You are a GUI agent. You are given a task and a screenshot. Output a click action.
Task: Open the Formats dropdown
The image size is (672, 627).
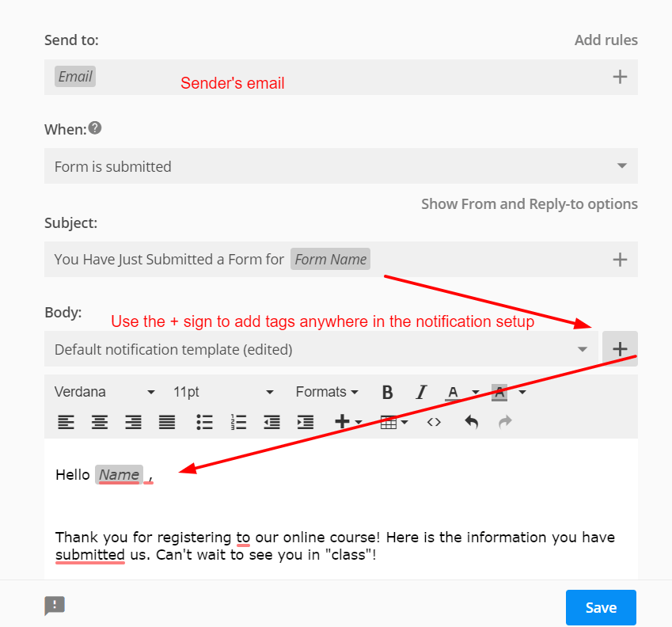[x=327, y=392]
